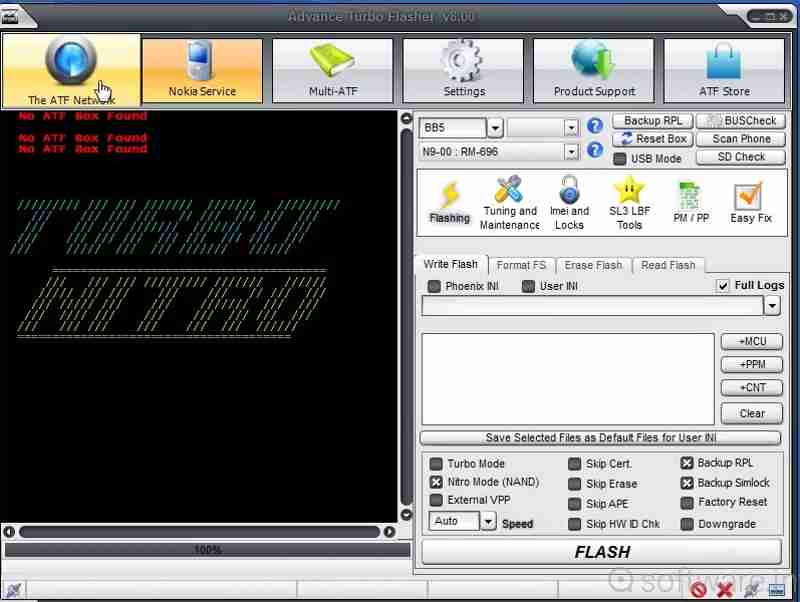Image resolution: width=800 pixels, height=602 pixels.
Task: Enable Turbo Mode checkbox
Action: click(436, 464)
